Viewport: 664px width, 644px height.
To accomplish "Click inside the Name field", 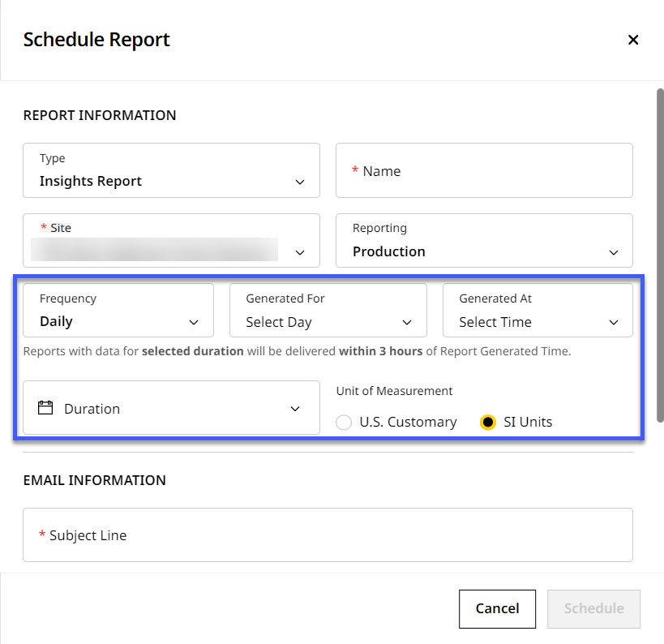I will point(483,170).
